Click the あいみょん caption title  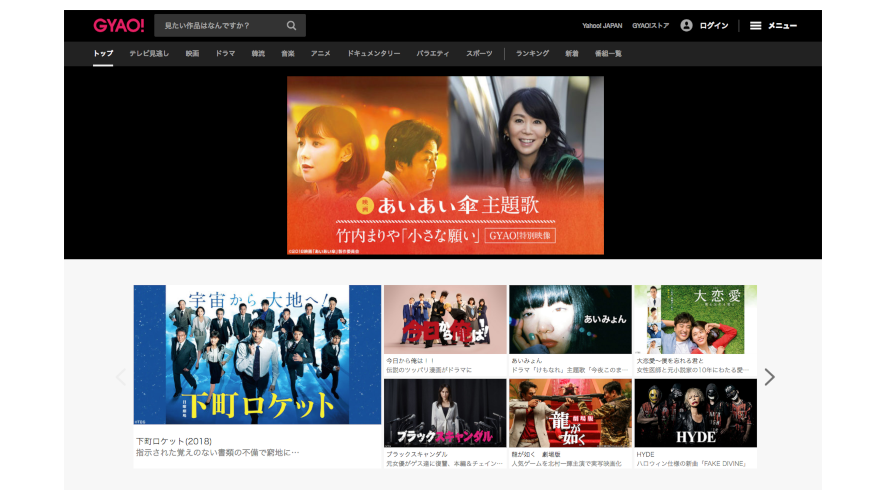pos(526,361)
